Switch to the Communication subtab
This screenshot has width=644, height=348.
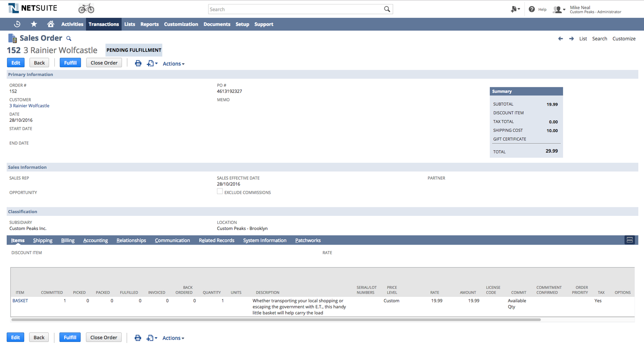click(x=172, y=240)
